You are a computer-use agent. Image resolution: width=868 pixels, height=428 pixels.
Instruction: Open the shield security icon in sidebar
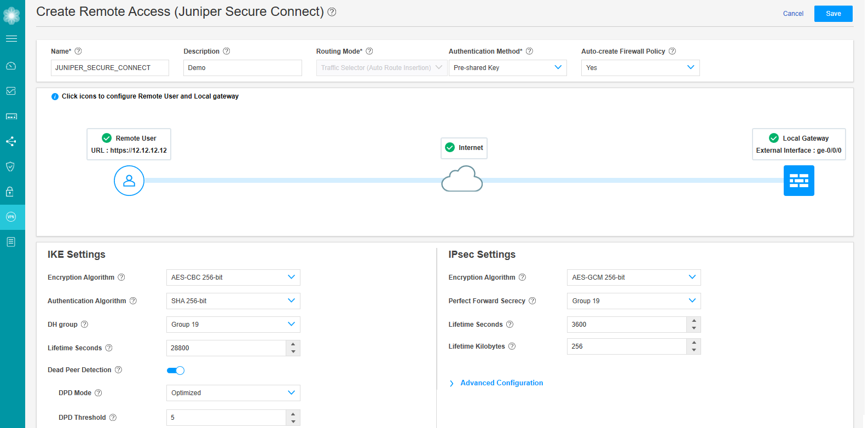point(11,166)
